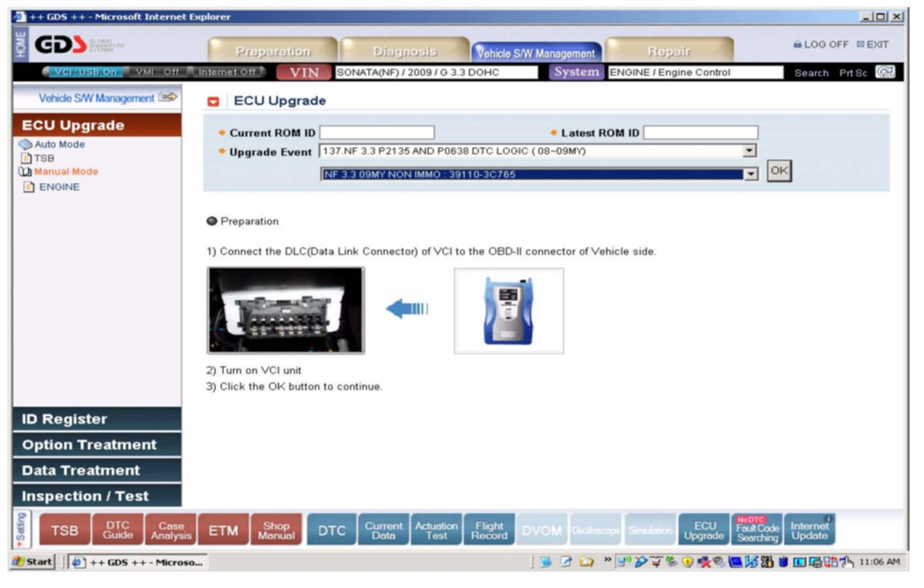
Task: Open the DTC Guide icon
Action: coord(118,530)
